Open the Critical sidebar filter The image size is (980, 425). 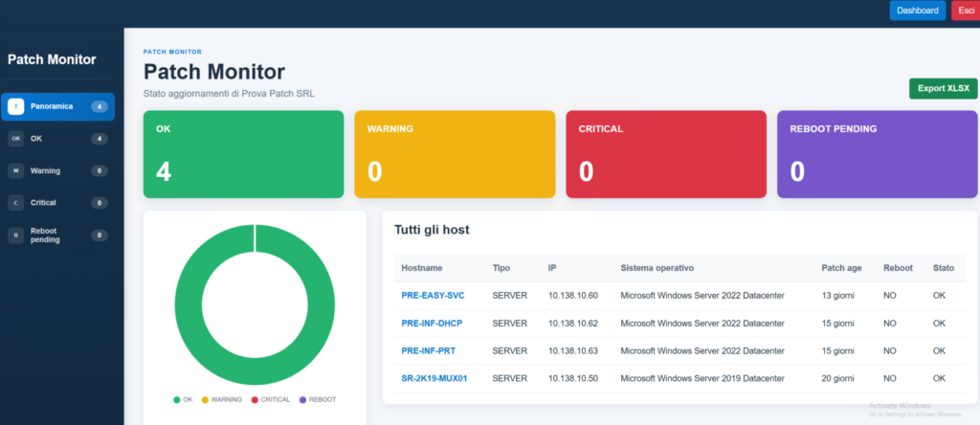tap(57, 203)
